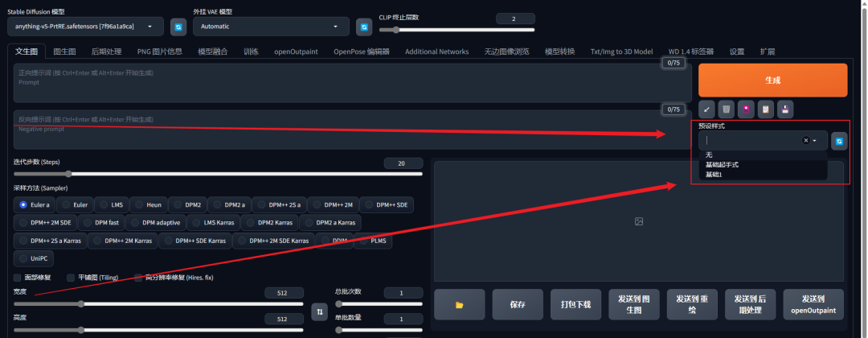Swap width and height values button
Image resolution: width=868 pixels, height=338 pixels.
pyautogui.click(x=319, y=312)
